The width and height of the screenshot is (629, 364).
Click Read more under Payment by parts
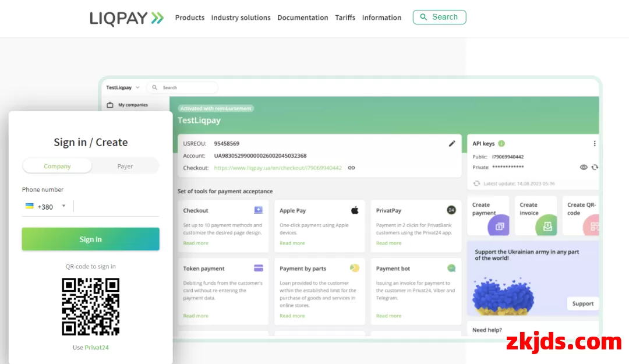tap(292, 316)
